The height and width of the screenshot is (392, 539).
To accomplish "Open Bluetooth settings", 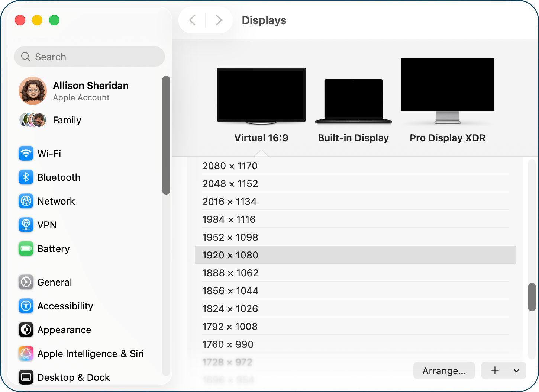I will 59,177.
